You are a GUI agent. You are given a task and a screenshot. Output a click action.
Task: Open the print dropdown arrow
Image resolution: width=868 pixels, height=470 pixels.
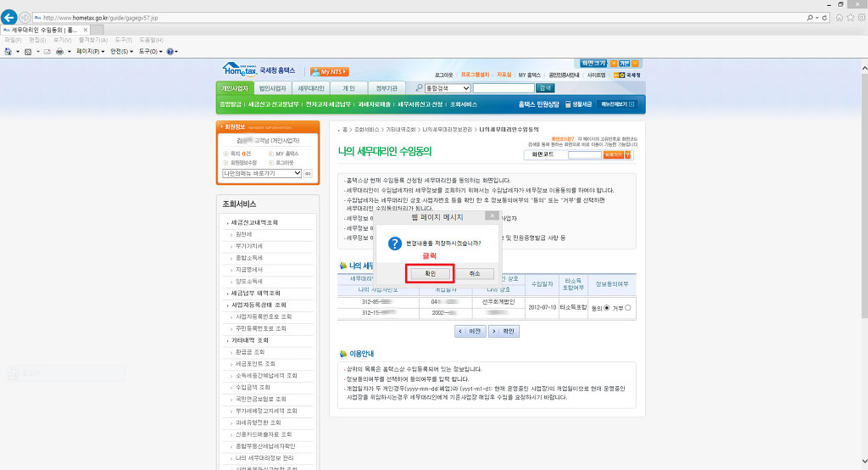click(70, 52)
